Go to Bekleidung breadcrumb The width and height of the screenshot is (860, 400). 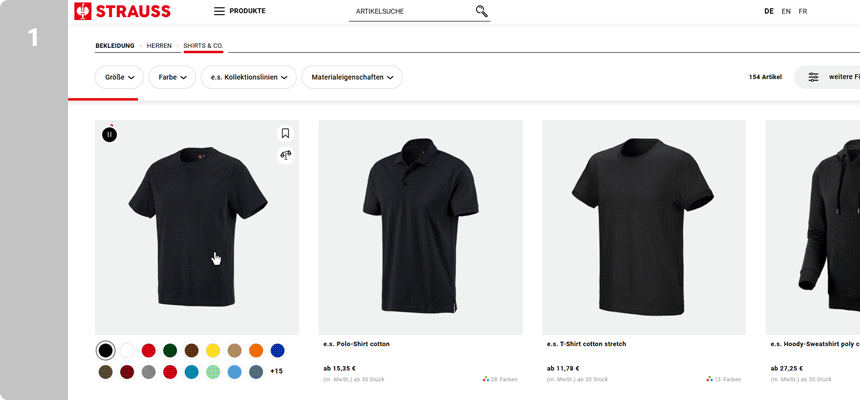tap(115, 46)
